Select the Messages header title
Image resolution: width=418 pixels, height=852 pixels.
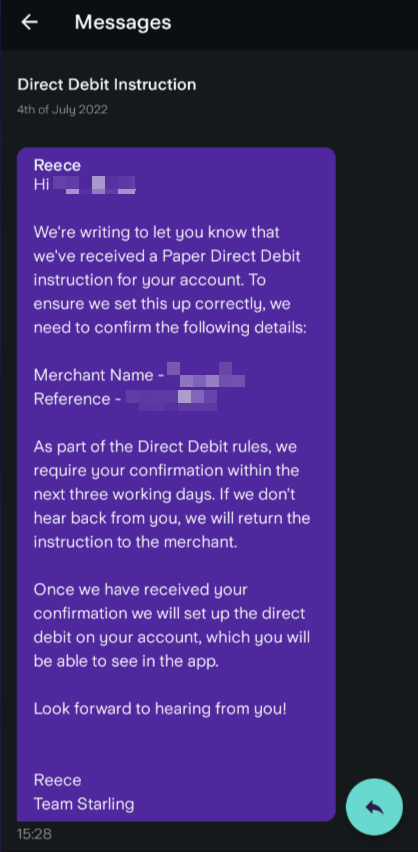pyautogui.click(x=123, y=22)
